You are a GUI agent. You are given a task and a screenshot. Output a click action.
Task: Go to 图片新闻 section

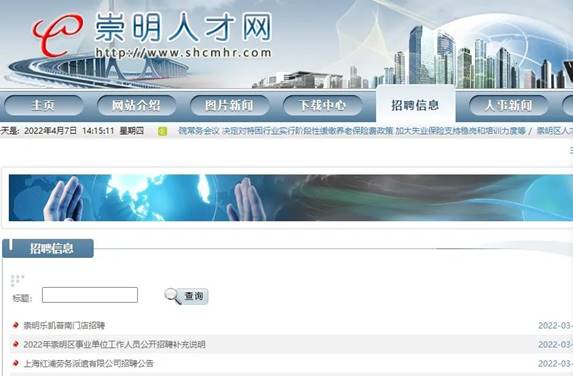(229, 106)
